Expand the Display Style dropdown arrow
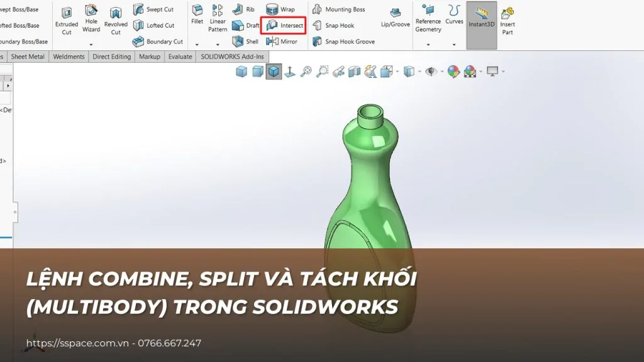Viewport: 644px width, 362px height. pyautogui.click(x=419, y=72)
